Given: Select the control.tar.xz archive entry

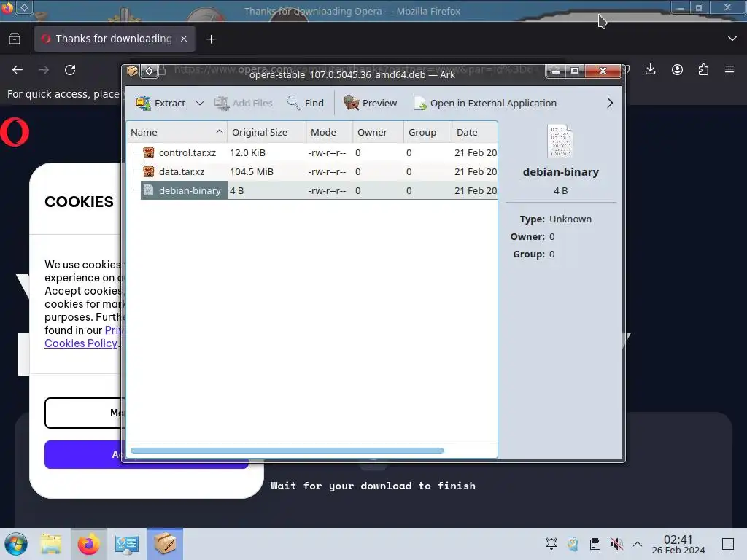Looking at the screenshot, I should click(x=187, y=153).
